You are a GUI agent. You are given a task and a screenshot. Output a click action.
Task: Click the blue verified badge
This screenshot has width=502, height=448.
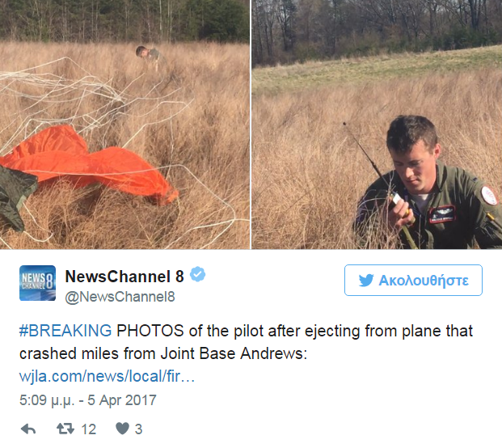pyautogui.click(x=197, y=274)
